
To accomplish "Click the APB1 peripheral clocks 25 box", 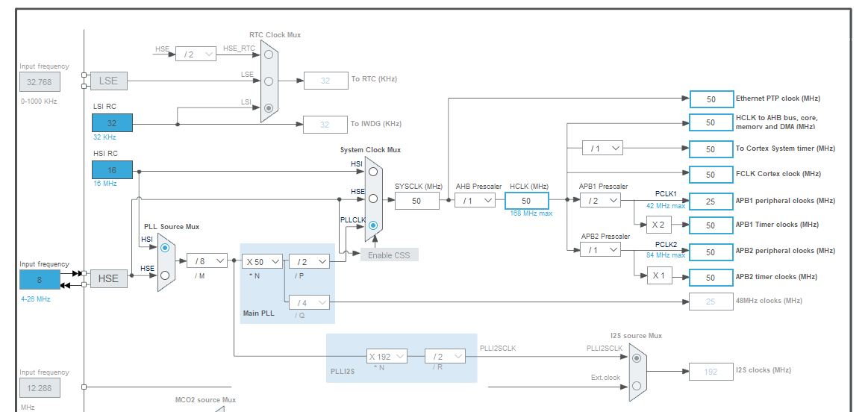I will (x=711, y=202).
